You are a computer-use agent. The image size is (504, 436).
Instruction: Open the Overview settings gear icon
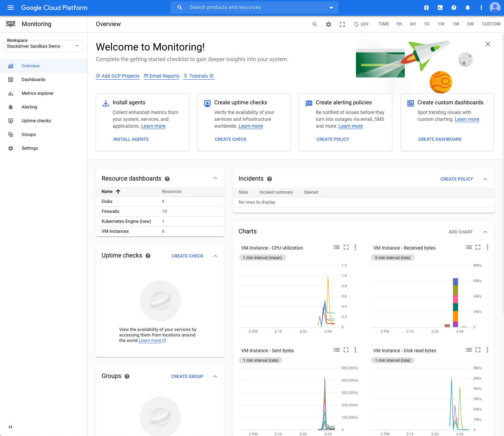tap(329, 24)
